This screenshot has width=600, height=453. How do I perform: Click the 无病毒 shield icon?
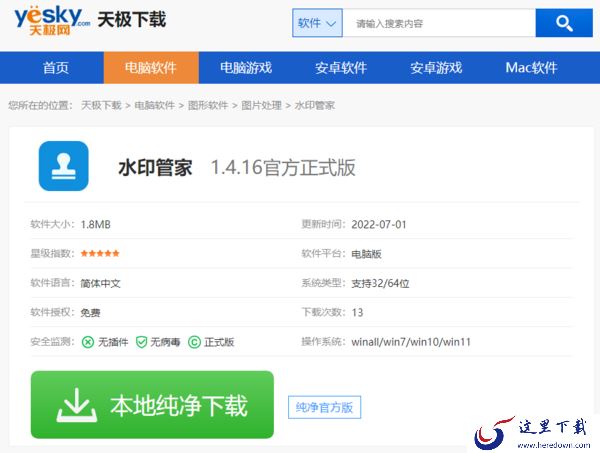pyautogui.click(x=142, y=342)
